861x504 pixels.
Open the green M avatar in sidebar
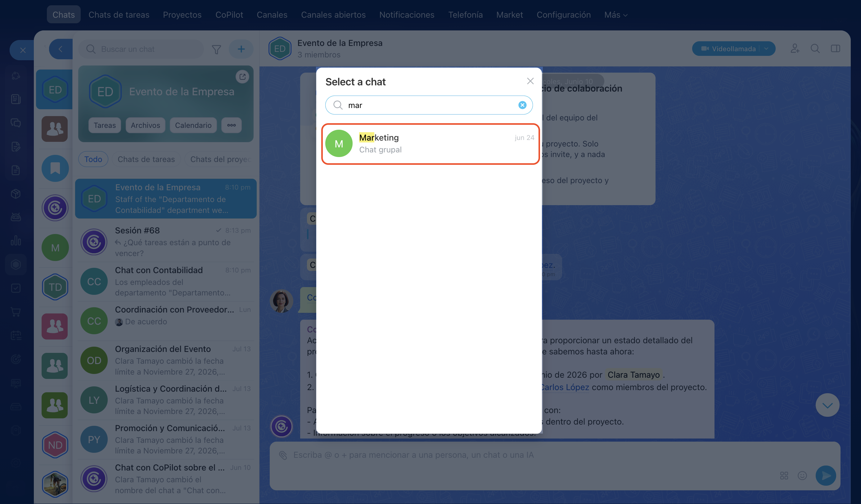coord(55,247)
